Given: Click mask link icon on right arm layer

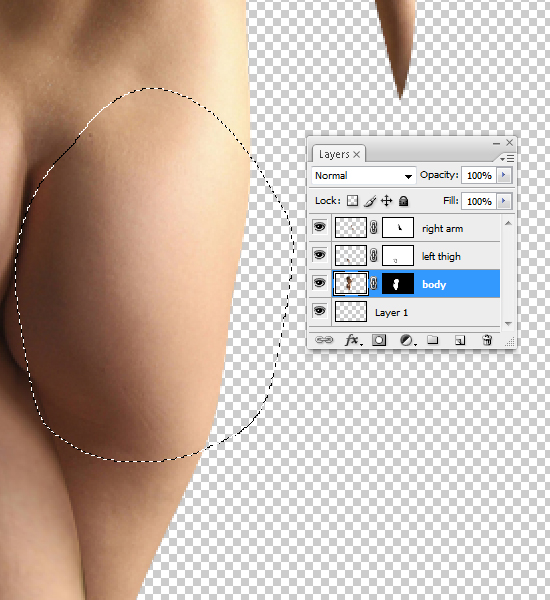Looking at the screenshot, I should [x=374, y=228].
